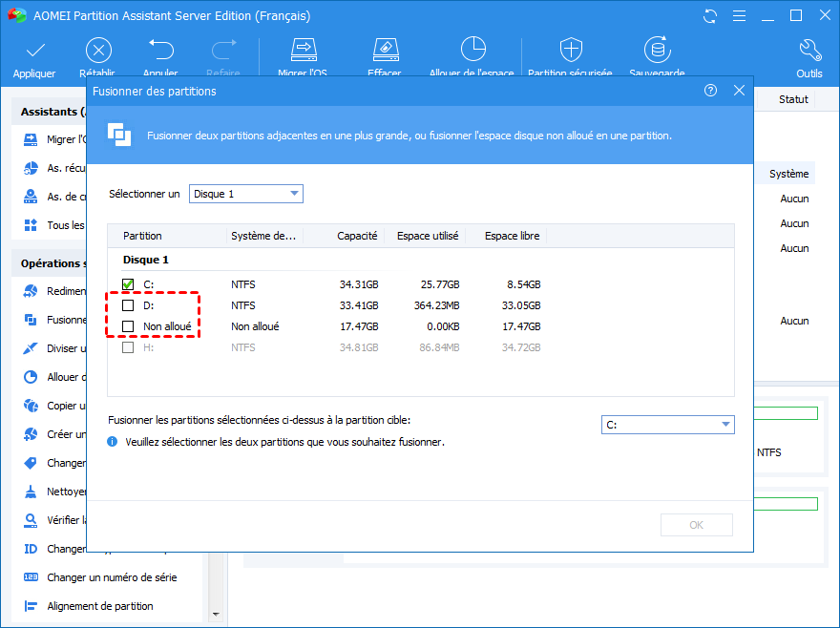Click the Fusionner sidebar icon

pos(31,320)
